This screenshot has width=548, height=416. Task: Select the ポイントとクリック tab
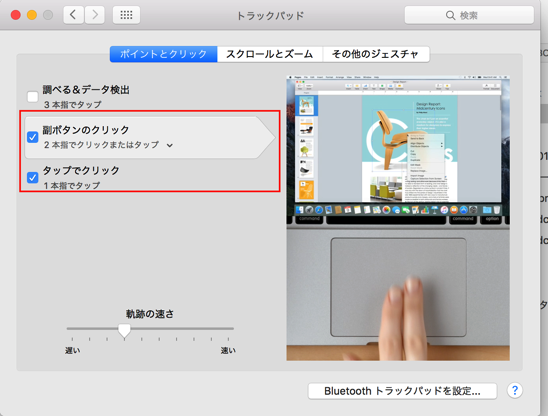(164, 54)
